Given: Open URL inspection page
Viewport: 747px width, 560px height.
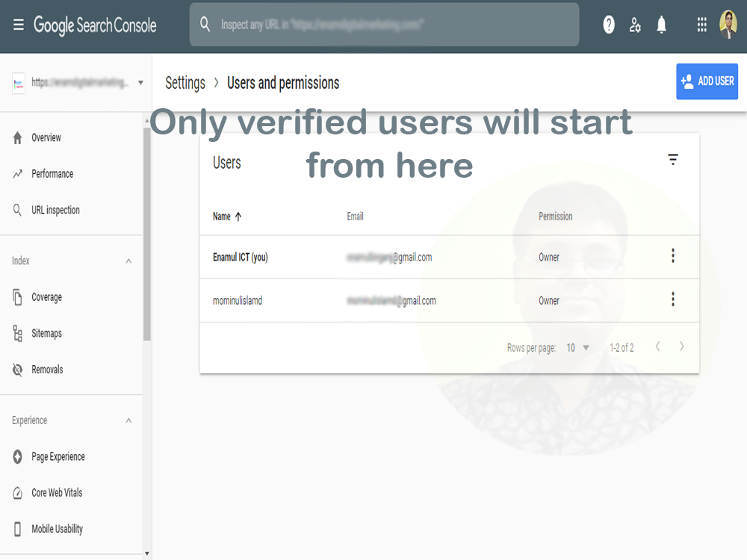Looking at the screenshot, I should 55,210.
